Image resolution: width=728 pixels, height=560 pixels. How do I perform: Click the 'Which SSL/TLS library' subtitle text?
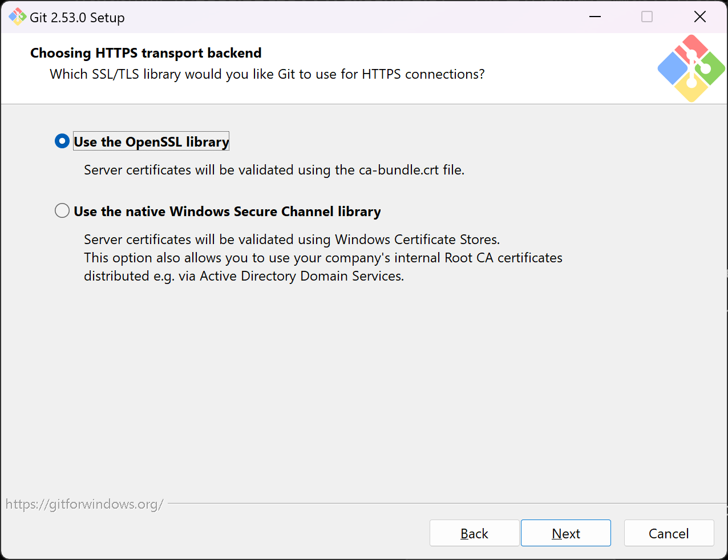pos(267,74)
